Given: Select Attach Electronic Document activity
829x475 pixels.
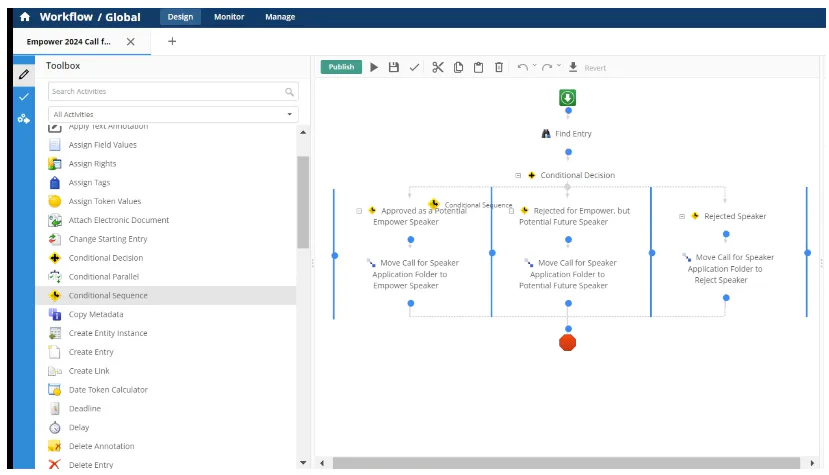Looking at the screenshot, I should [165, 220].
